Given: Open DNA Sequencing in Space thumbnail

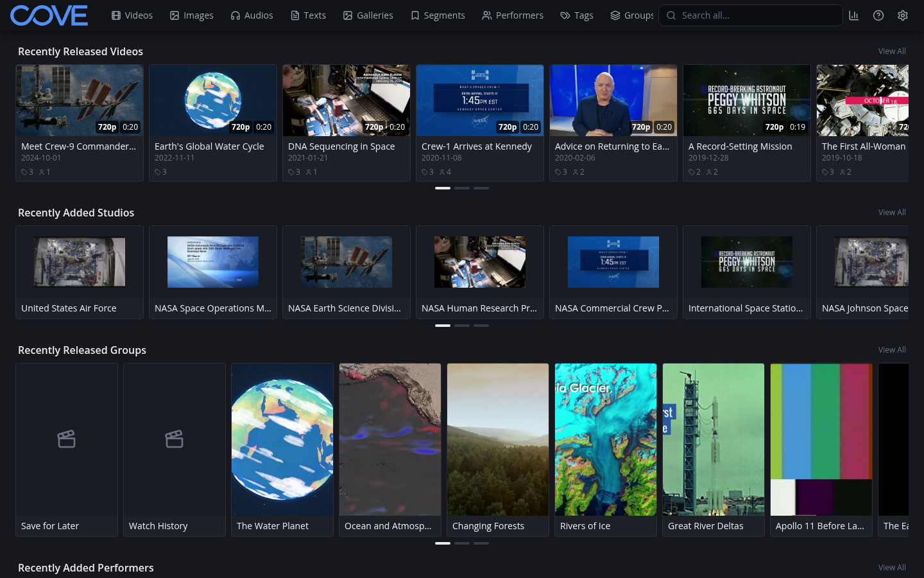Looking at the screenshot, I should [x=346, y=100].
